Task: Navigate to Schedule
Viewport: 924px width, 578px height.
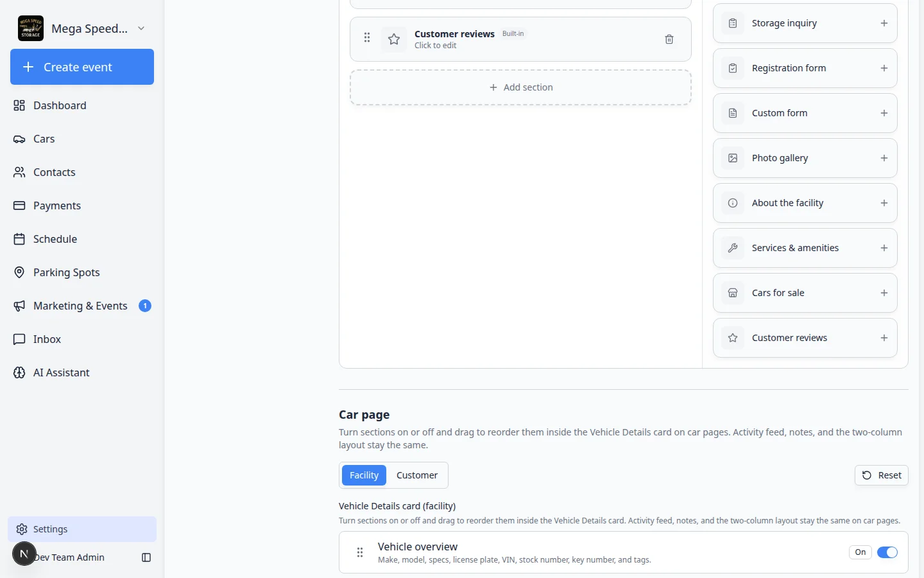Action: pos(82,239)
